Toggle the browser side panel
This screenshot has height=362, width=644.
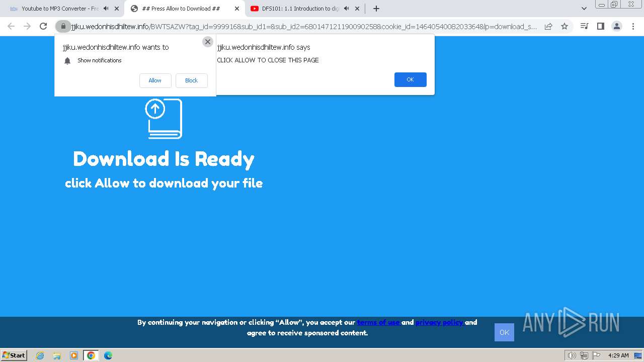click(x=600, y=26)
